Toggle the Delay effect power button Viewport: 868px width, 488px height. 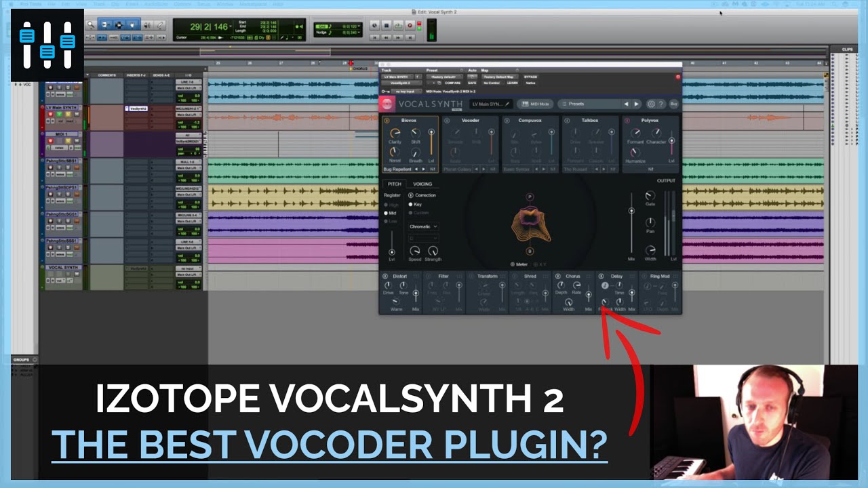[x=601, y=276]
